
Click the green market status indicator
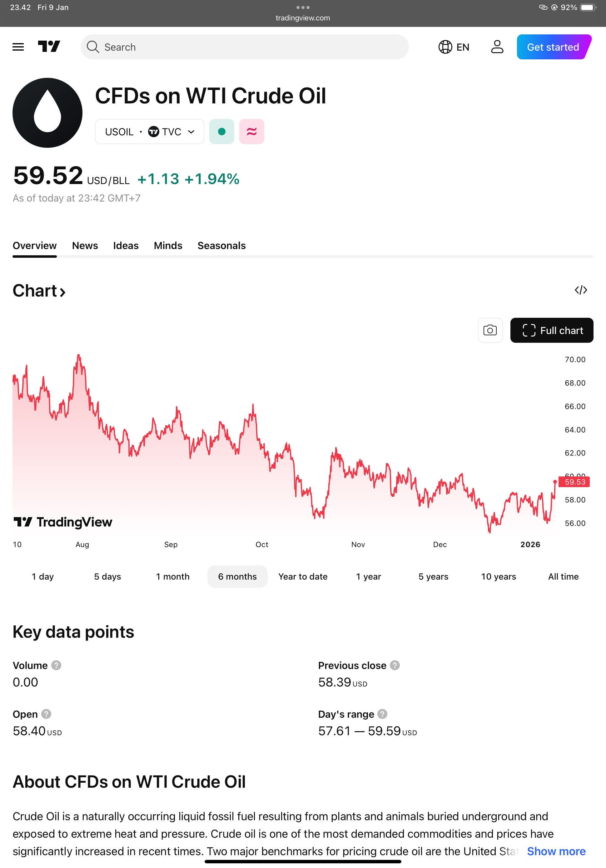222,132
